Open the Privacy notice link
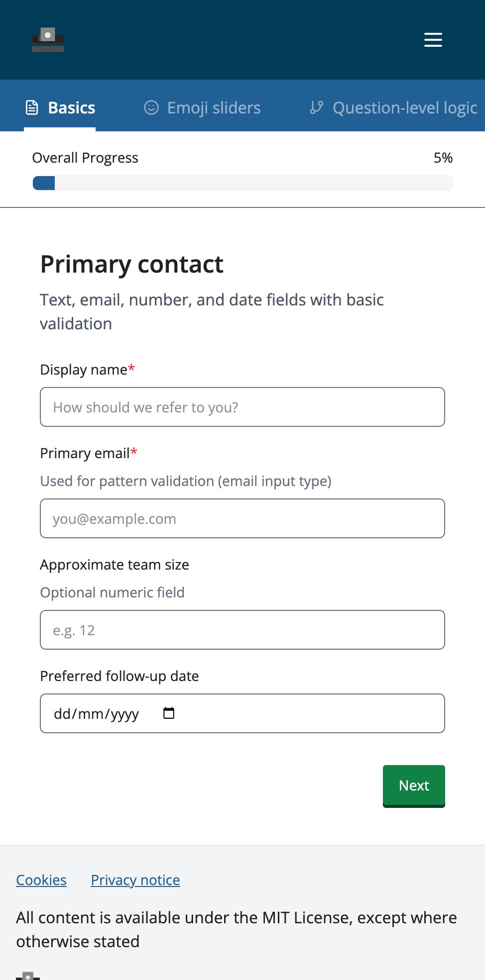 point(135,880)
